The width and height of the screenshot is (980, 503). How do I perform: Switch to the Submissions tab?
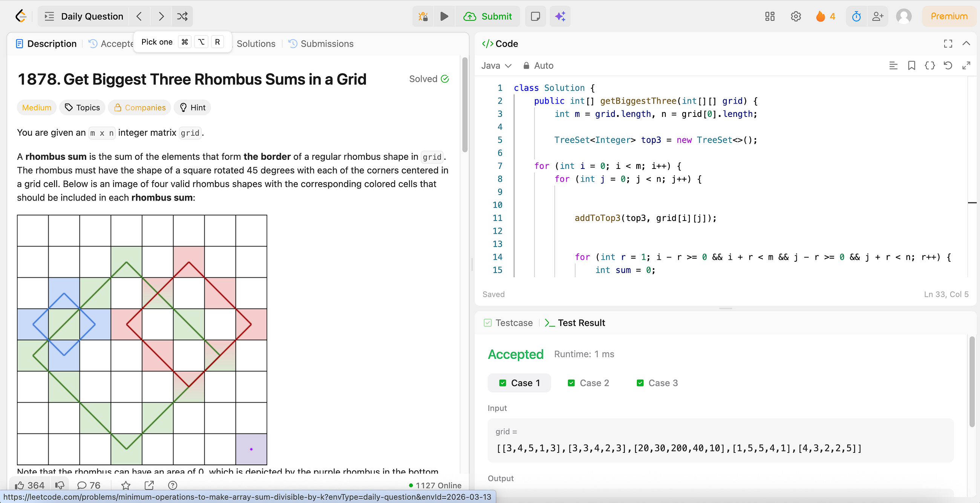pyautogui.click(x=321, y=44)
